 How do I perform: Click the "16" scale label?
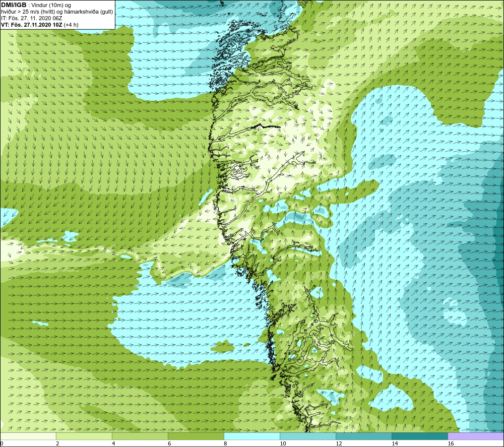(451, 444)
